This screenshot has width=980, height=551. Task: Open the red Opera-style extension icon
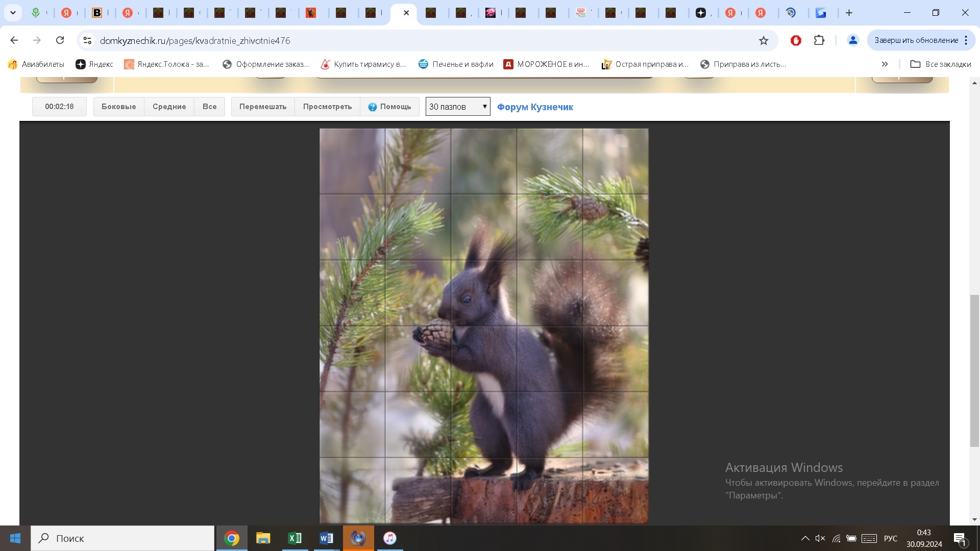[x=796, y=40]
